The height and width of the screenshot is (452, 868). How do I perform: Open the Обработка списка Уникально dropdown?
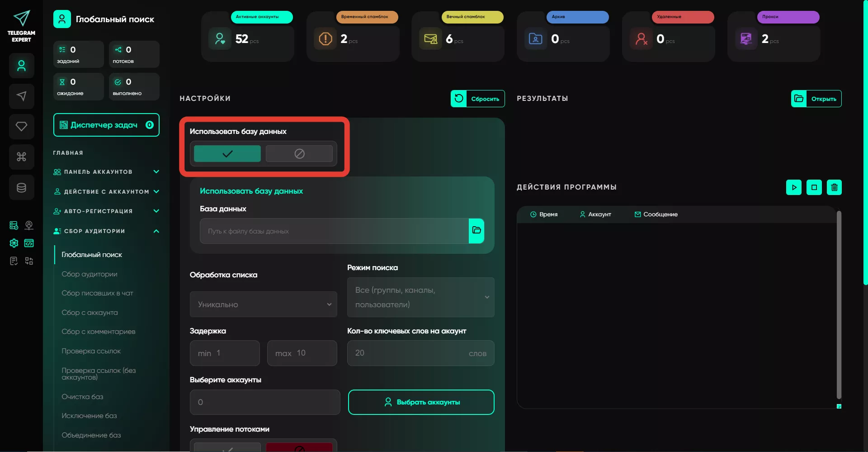(x=264, y=305)
